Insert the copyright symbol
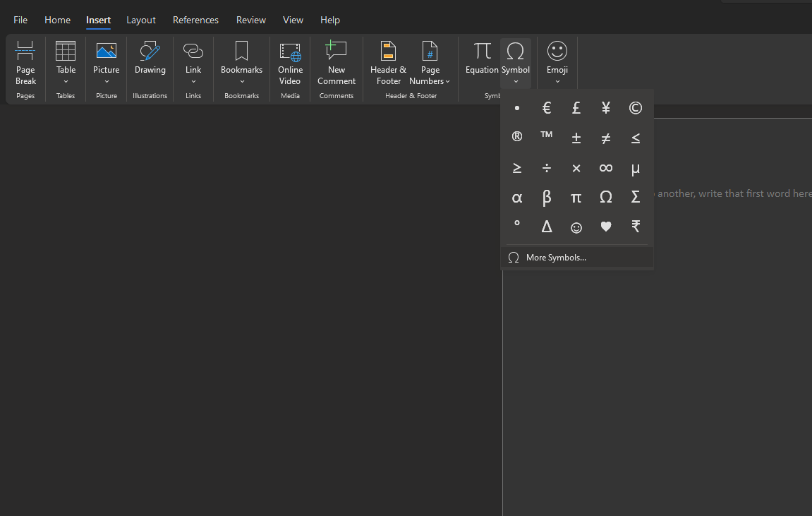Screen dimensions: 812x516 636,108
